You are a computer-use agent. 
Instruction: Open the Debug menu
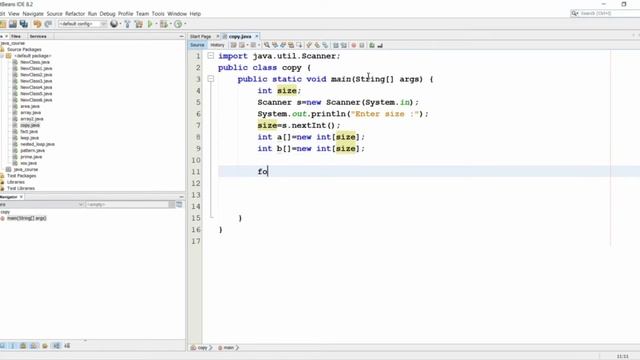(x=107, y=13)
